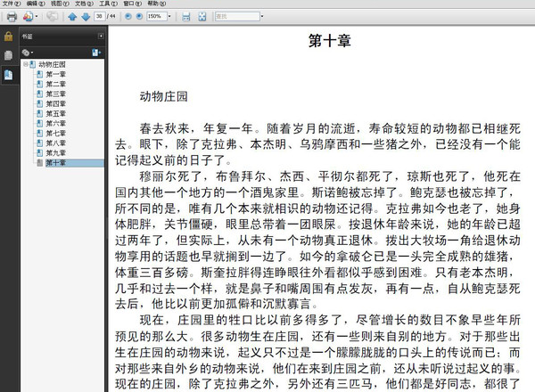Click the 150% zoom level box
Viewport: 535px width, 392px height.
[156, 16]
